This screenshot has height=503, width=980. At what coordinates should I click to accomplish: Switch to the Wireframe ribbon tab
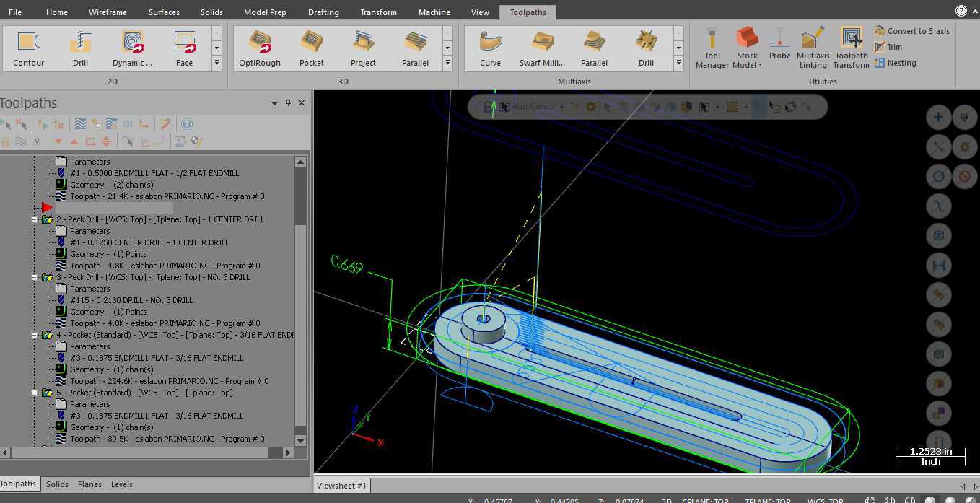click(x=108, y=12)
